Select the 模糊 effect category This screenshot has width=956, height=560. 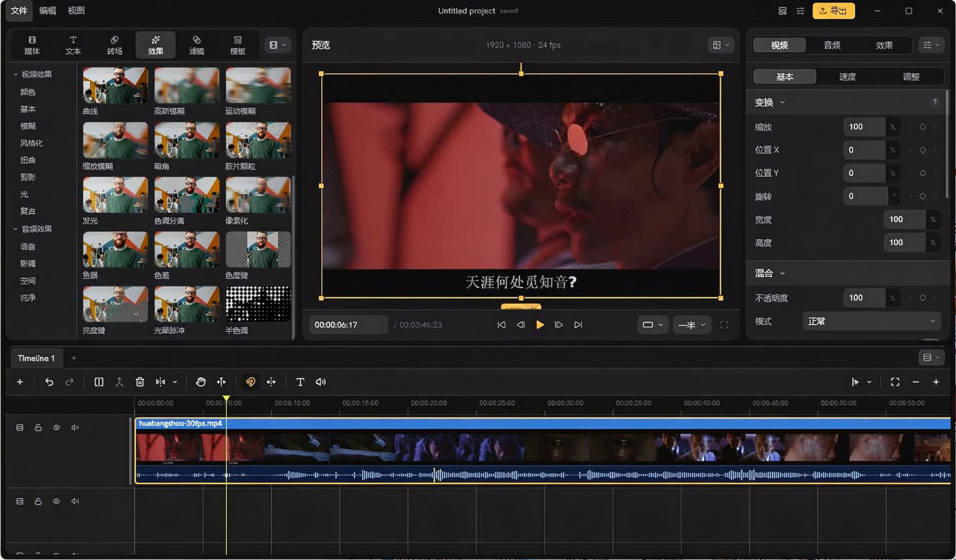(28, 126)
